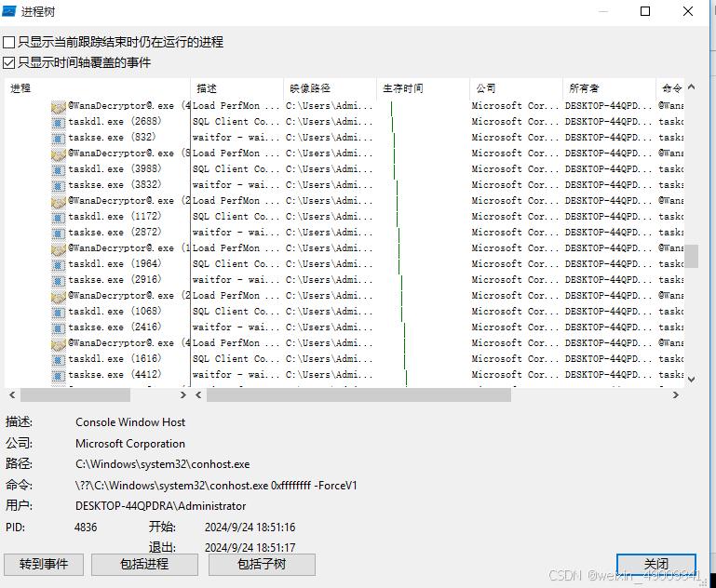This screenshot has width=716, height=588.
Task: Click the vertical scrollbar down arrow
Action: (x=692, y=380)
